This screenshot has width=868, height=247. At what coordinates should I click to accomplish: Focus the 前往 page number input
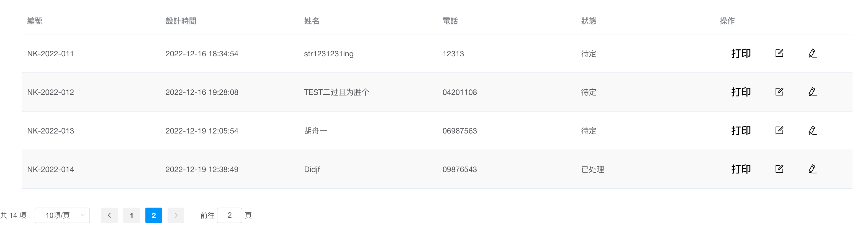(x=230, y=215)
